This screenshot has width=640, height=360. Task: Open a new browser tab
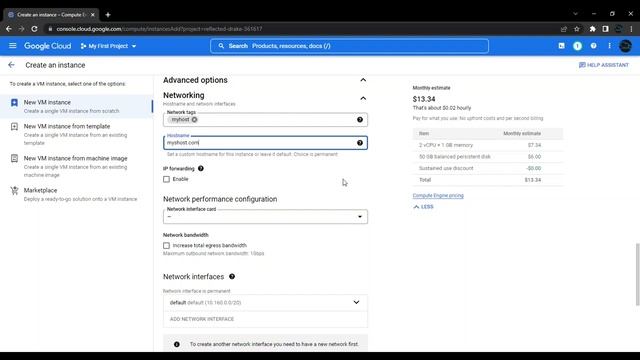point(108,15)
